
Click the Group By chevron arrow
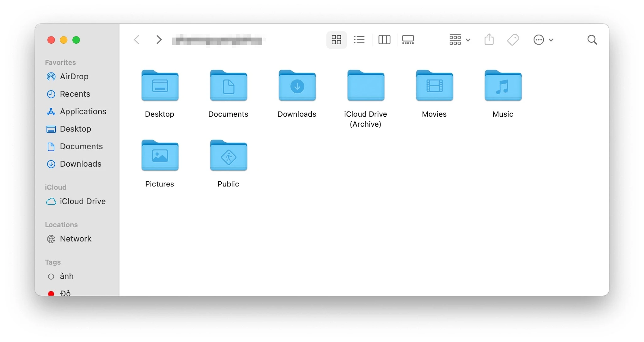click(468, 40)
